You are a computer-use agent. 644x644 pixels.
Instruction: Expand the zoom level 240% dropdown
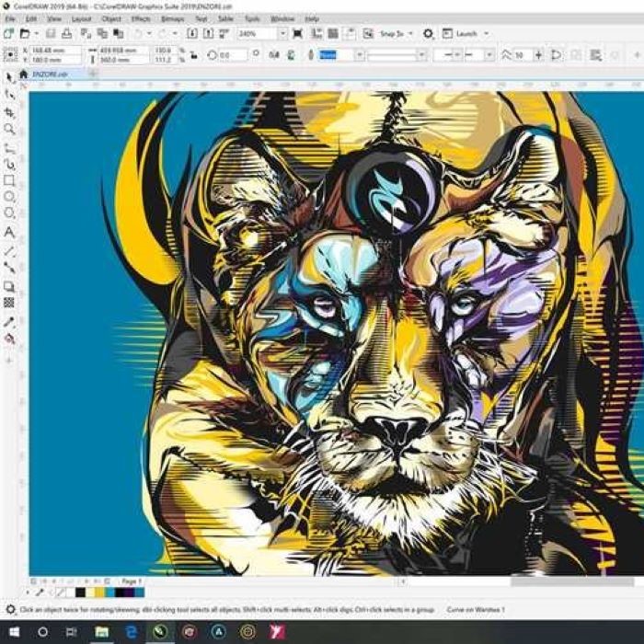[282, 34]
